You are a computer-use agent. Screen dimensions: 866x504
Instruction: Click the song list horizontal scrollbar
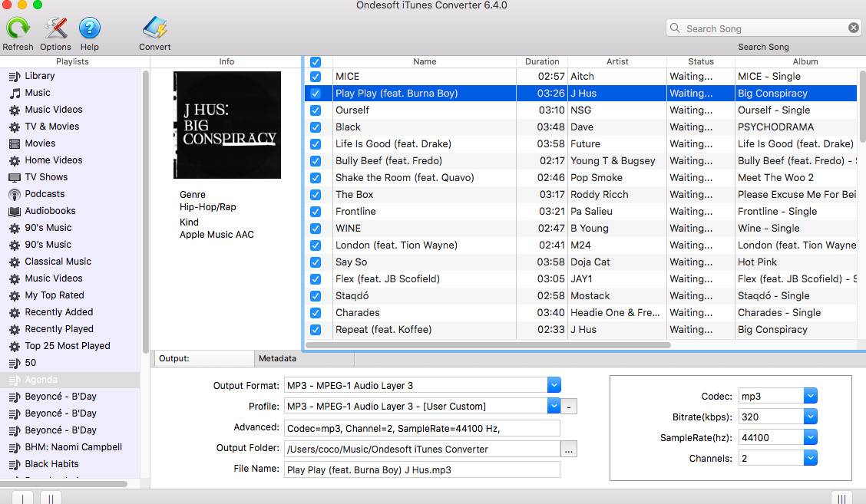(x=488, y=345)
